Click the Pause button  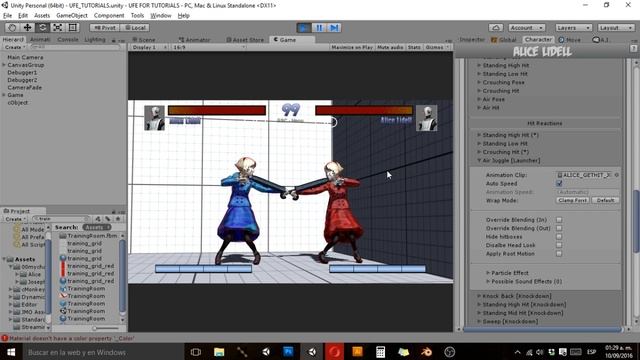[x=319, y=28]
